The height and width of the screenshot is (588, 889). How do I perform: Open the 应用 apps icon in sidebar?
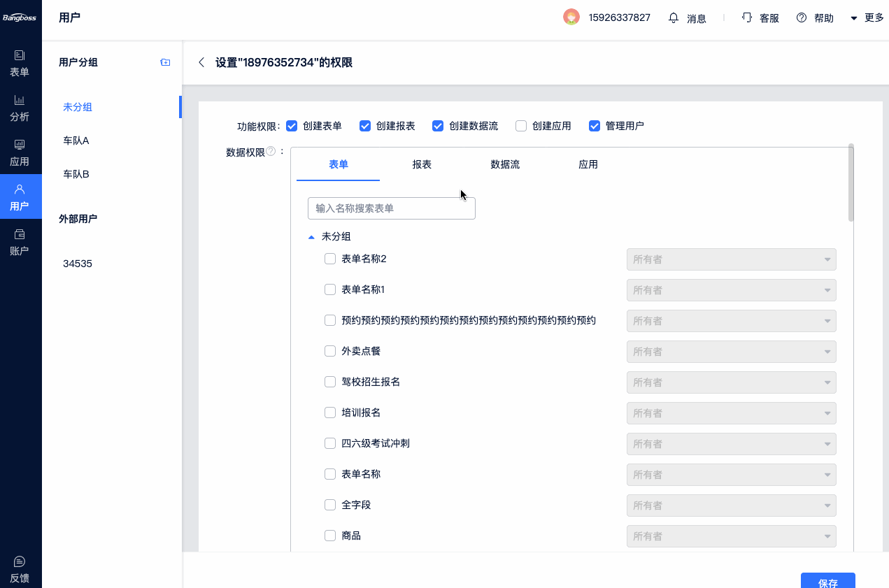pos(20,145)
